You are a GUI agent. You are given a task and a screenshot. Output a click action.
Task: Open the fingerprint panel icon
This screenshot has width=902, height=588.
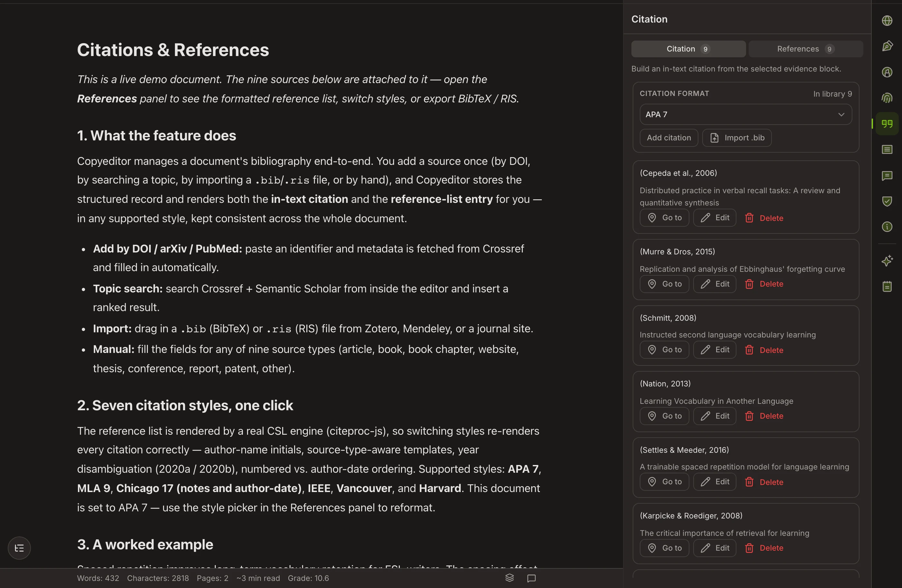(x=887, y=98)
